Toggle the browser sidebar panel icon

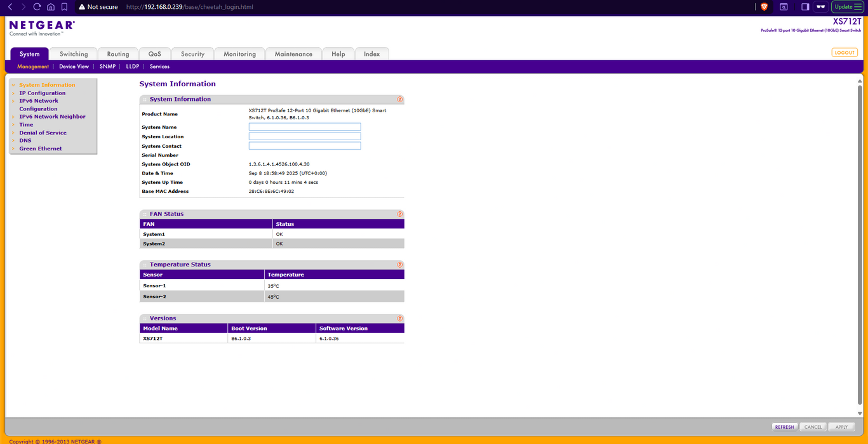[805, 6]
